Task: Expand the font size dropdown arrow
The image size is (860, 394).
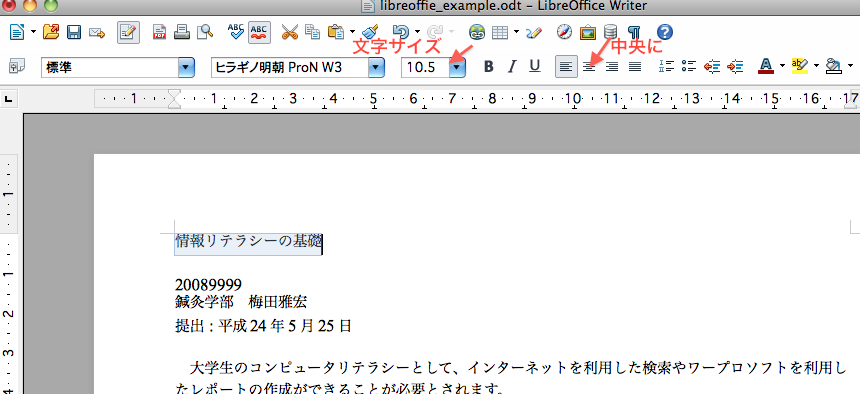Action: [458, 67]
